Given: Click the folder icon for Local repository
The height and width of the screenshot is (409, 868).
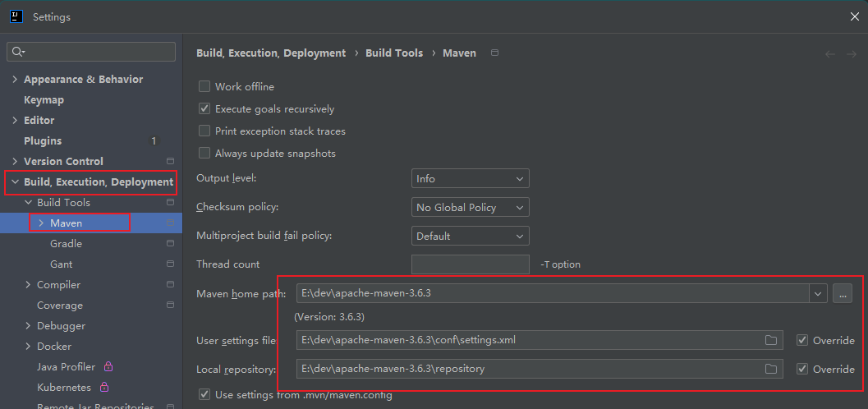Looking at the screenshot, I should (x=770, y=369).
